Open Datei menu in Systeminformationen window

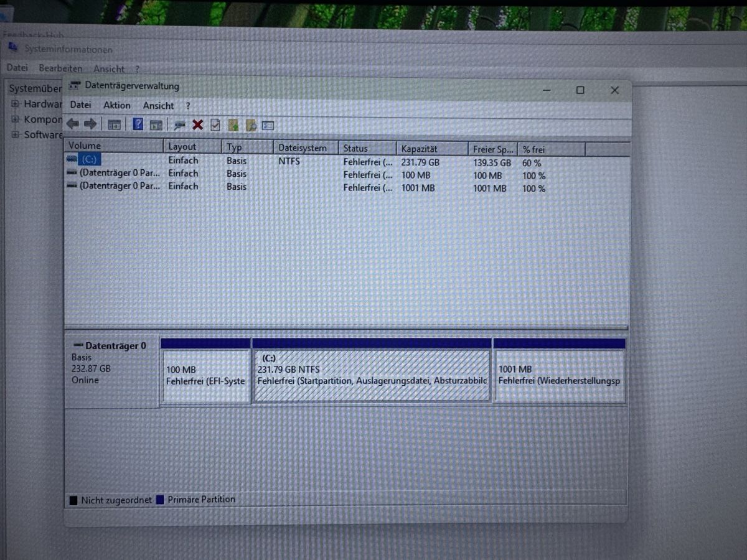(17, 67)
